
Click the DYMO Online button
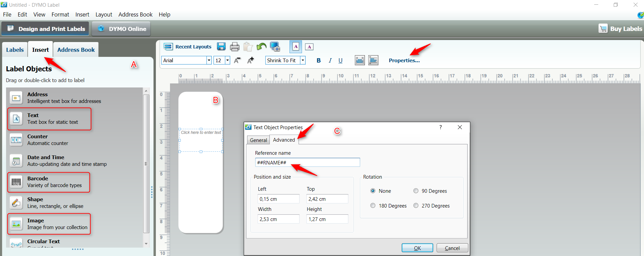click(121, 29)
